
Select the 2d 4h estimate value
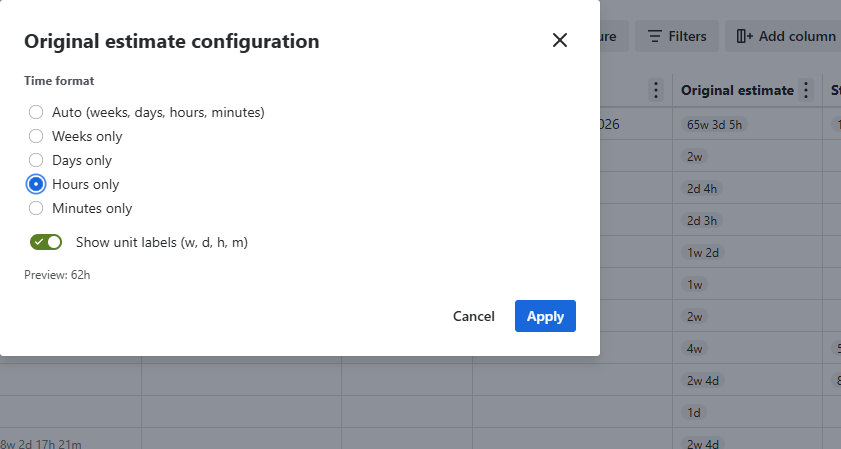point(702,189)
